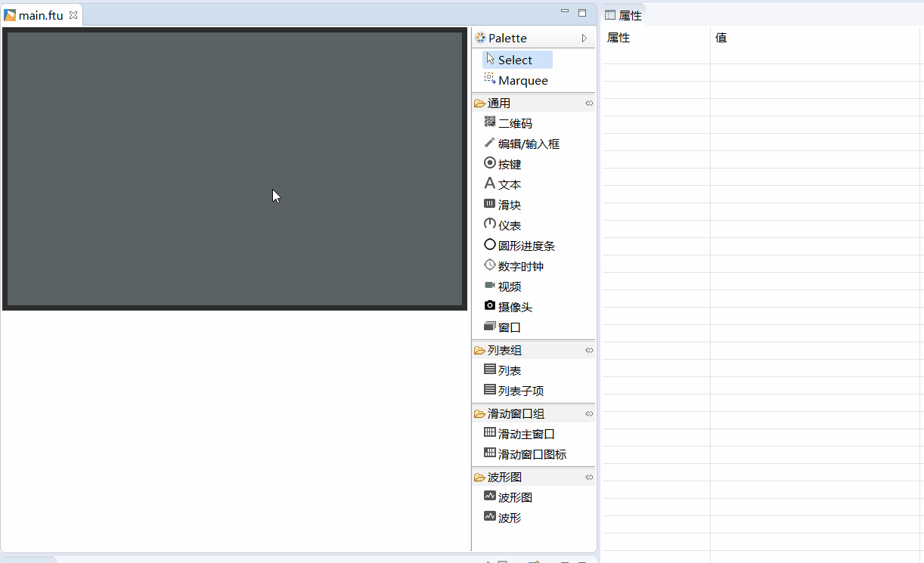Viewport: 924px width, 563px height.
Task: Open the 属性 properties tab
Action: point(624,15)
